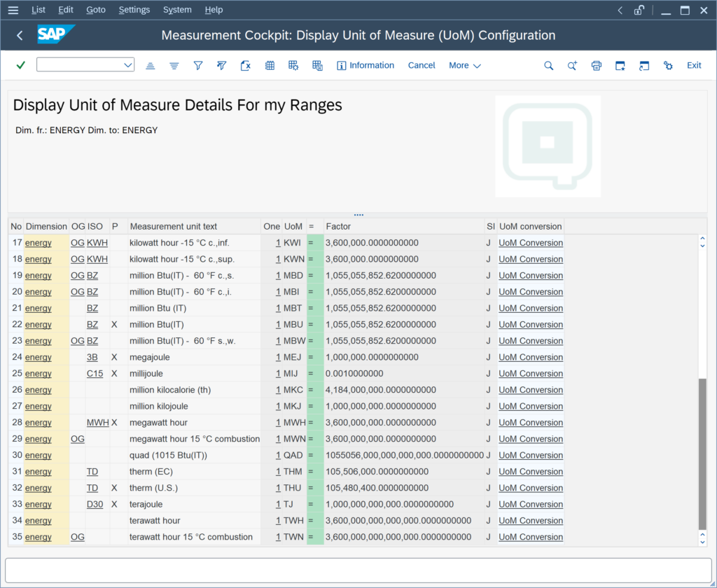The image size is (717, 588).
Task: Export the list to a spreadsheet
Action: [246, 66]
